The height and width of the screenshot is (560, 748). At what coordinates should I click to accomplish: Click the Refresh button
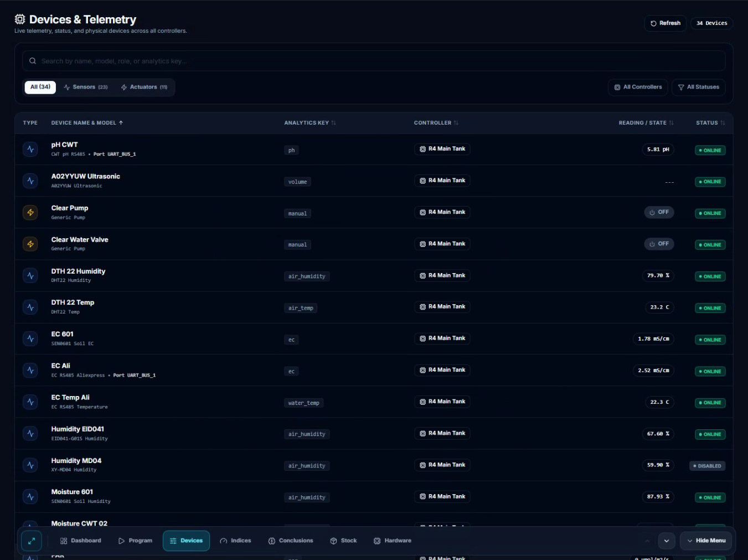pos(666,23)
